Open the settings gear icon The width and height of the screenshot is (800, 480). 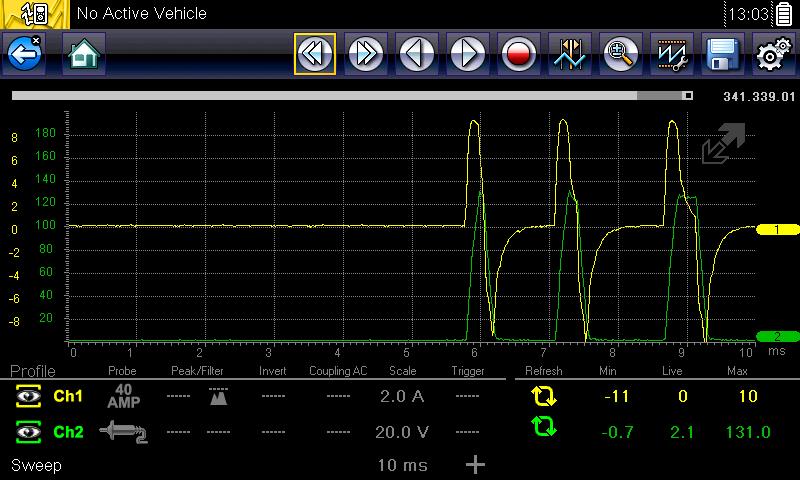pyautogui.click(x=771, y=54)
